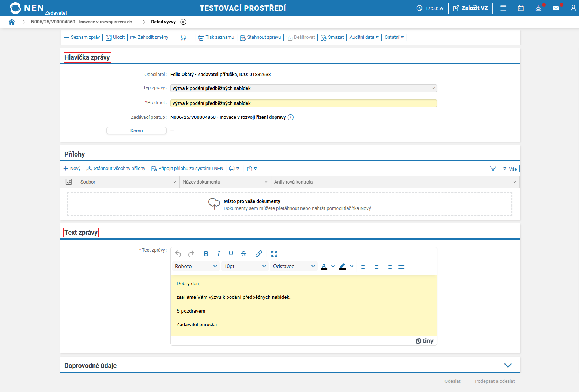Open the Roboto font family dropdown

pyautogui.click(x=196, y=266)
